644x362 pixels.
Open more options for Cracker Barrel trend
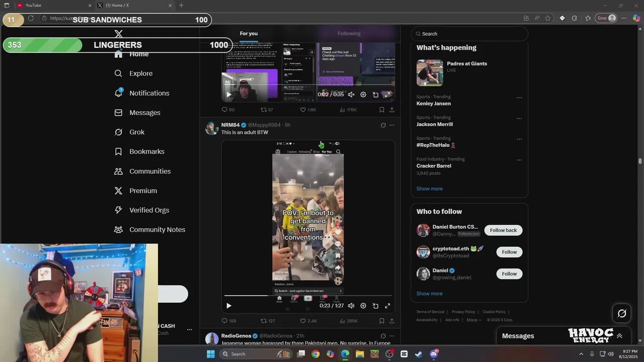(519, 160)
